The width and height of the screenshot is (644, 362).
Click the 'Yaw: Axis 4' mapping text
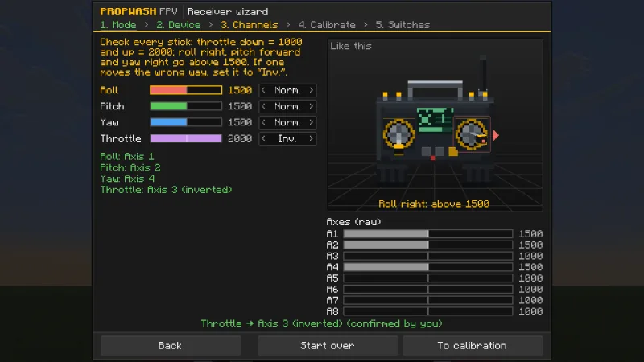tap(127, 179)
